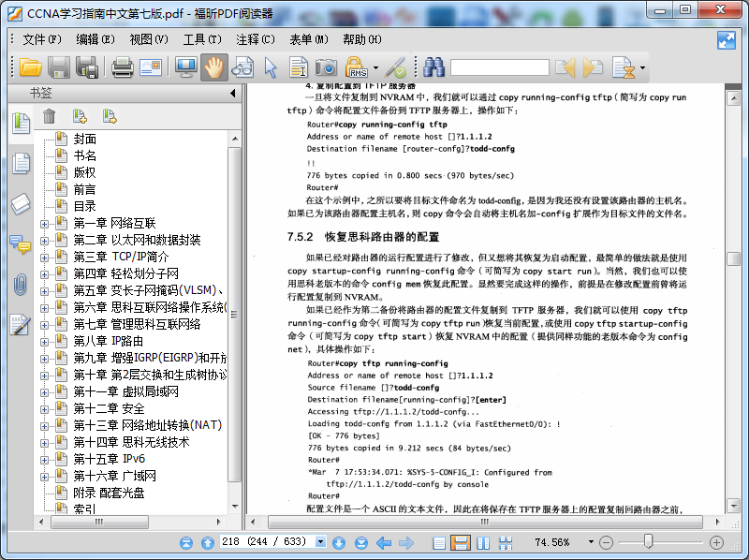Expand the 第三章 TCP/IP简介 bookmark
Viewport: 749px width, 560px height.
44,258
